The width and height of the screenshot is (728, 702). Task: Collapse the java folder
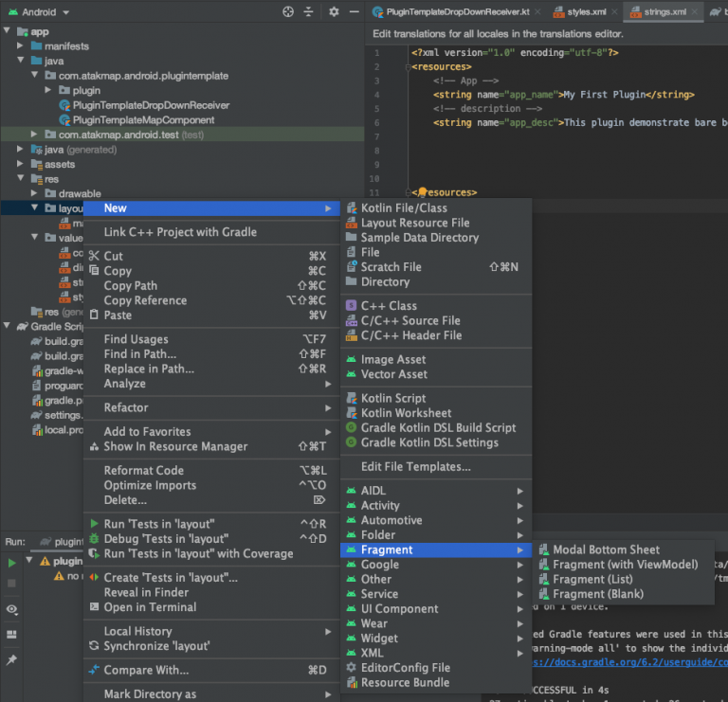coord(22,61)
